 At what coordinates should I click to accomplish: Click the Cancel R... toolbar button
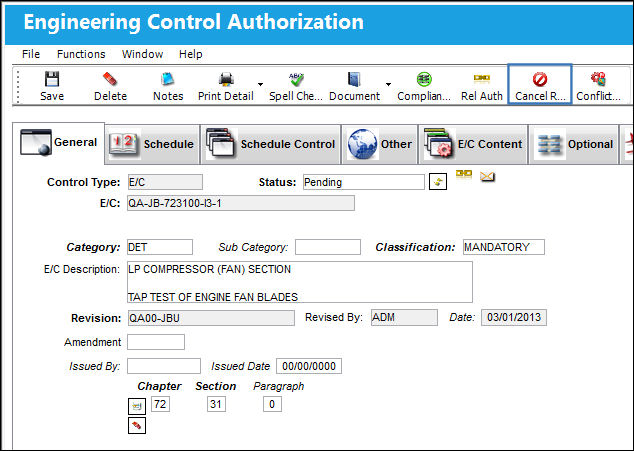(x=540, y=85)
